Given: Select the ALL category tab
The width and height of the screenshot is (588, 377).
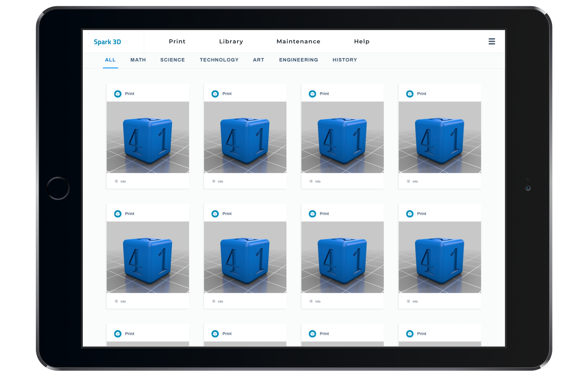Looking at the screenshot, I should 110,60.
